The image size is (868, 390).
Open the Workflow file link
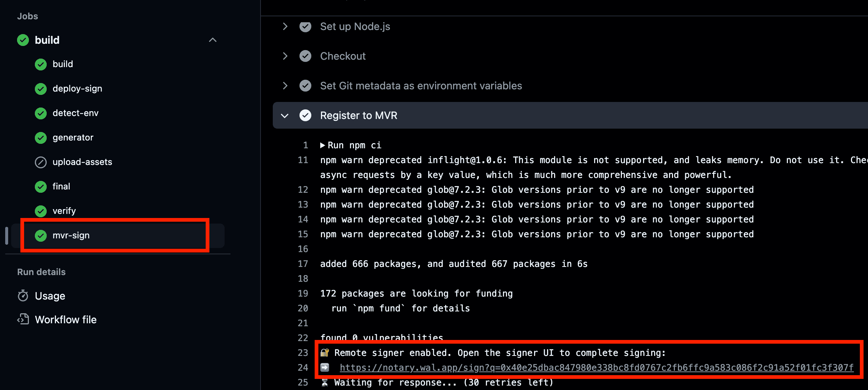(66, 320)
